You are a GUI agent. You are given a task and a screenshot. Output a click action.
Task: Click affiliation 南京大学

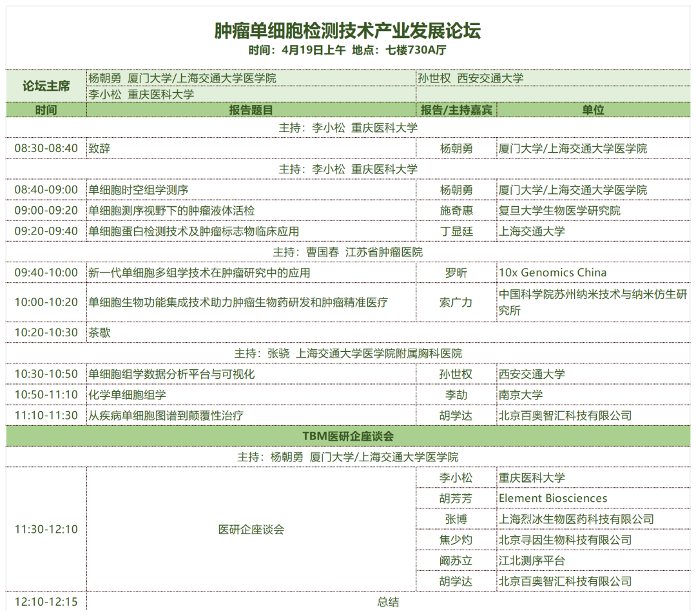coord(520,395)
